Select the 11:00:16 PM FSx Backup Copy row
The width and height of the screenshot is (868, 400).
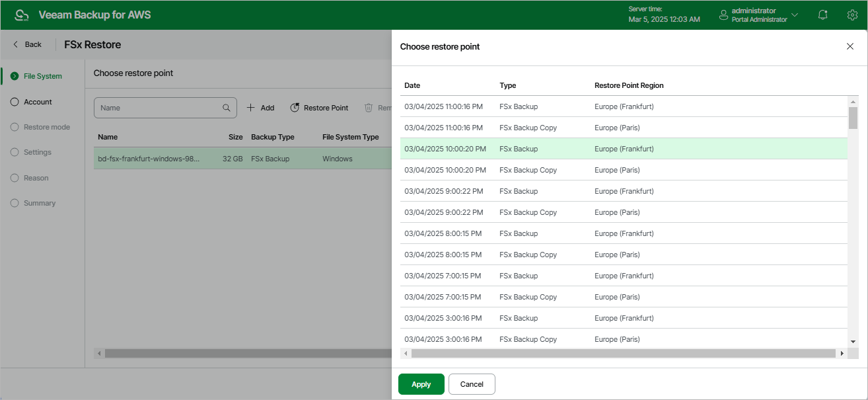624,128
